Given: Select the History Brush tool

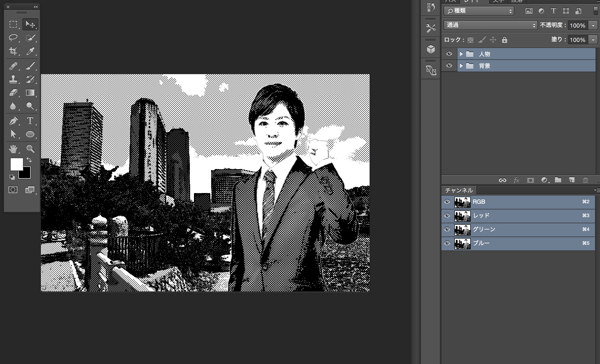Looking at the screenshot, I should pos(30,79).
